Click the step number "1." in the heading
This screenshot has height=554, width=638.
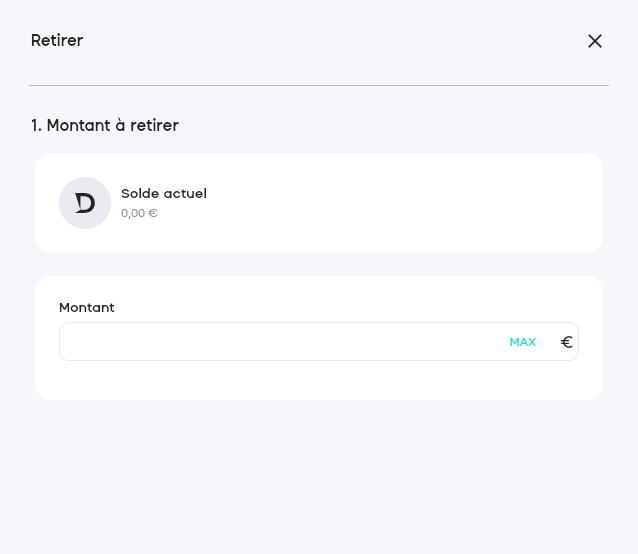36,126
